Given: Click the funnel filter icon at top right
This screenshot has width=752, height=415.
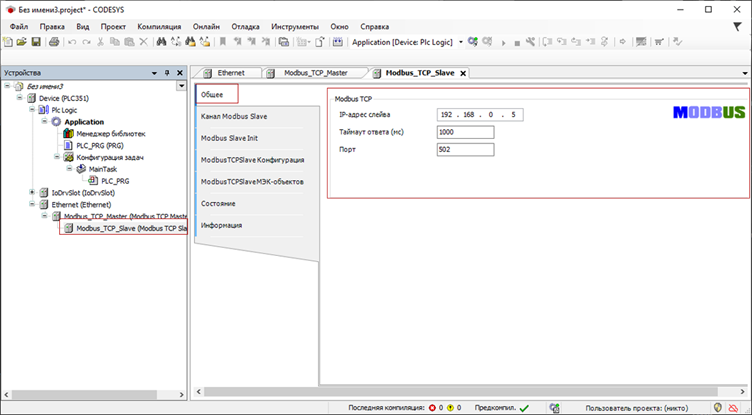Looking at the screenshot, I should click(x=738, y=27).
